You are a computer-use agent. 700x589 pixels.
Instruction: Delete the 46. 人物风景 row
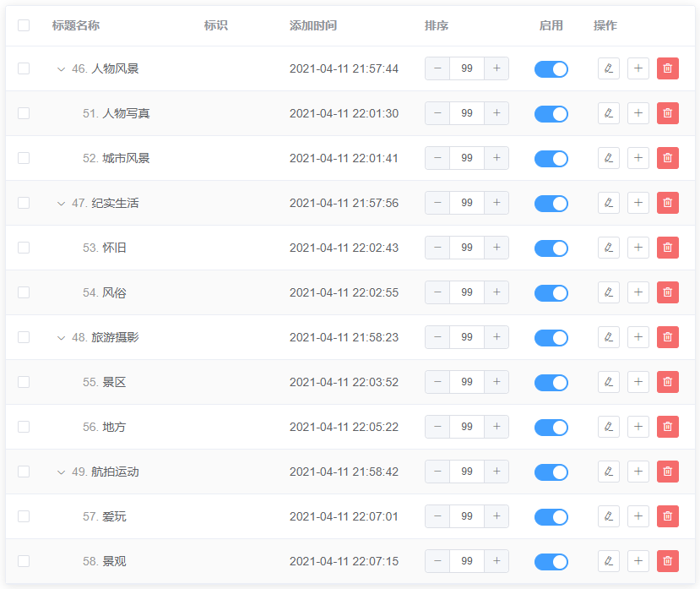pyautogui.click(x=667, y=68)
